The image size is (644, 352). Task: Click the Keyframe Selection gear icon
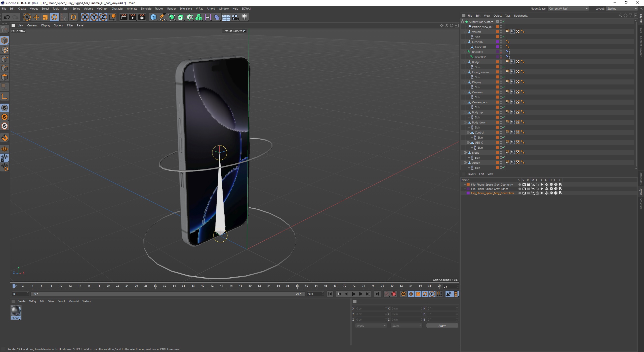click(403, 294)
